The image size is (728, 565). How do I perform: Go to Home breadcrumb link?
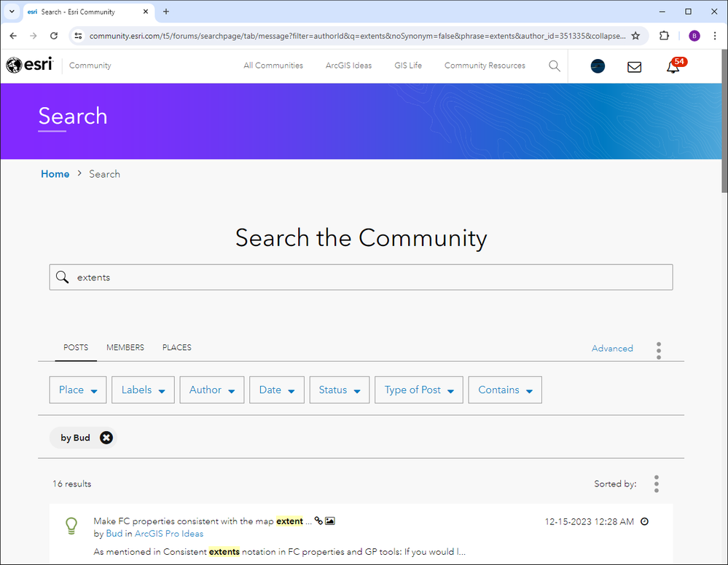pos(55,174)
